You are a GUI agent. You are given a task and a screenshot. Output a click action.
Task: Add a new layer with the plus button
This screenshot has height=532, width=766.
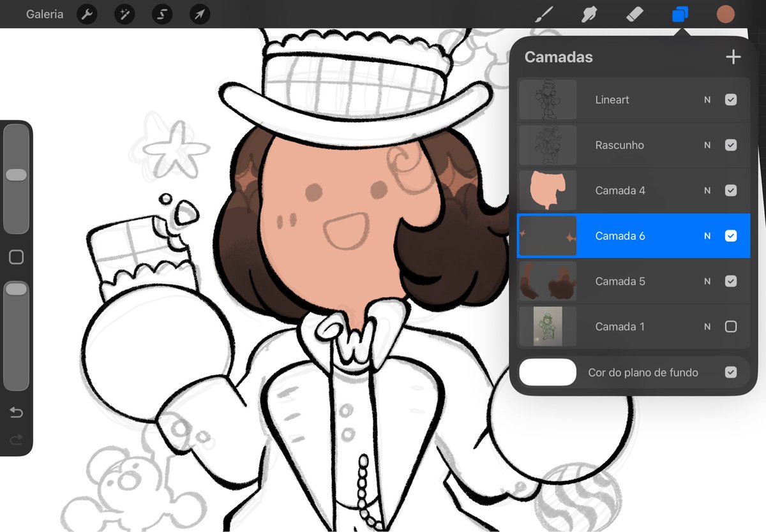[733, 57]
